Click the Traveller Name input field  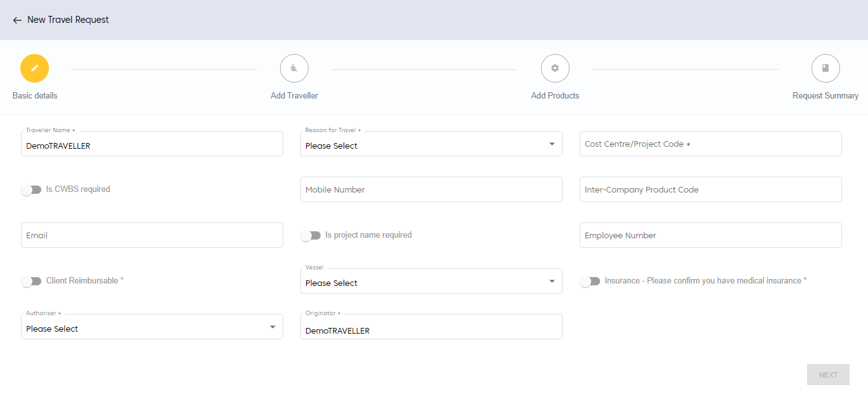click(x=151, y=145)
